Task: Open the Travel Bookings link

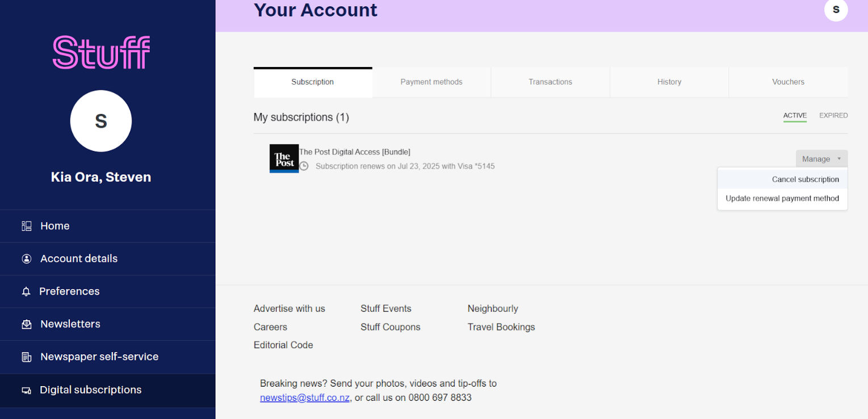Action: (x=501, y=327)
